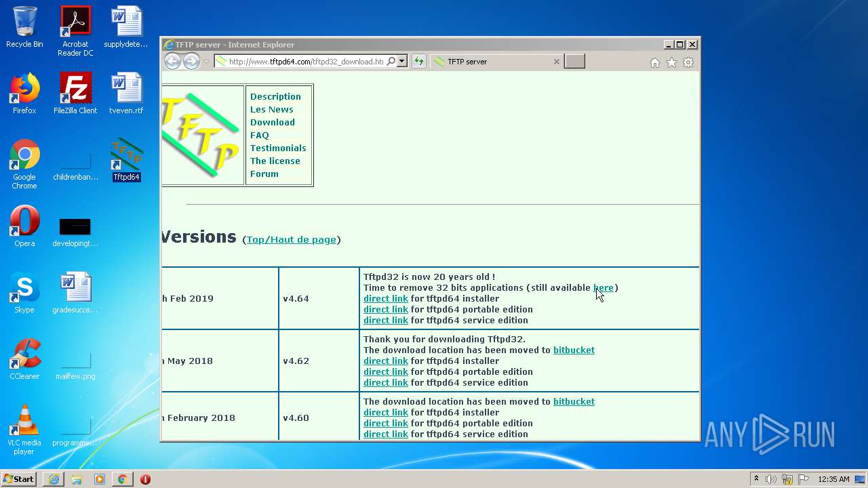Open FileZilla Client shortcut
868x488 pixels.
pyautogui.click(x=75, y=94)
